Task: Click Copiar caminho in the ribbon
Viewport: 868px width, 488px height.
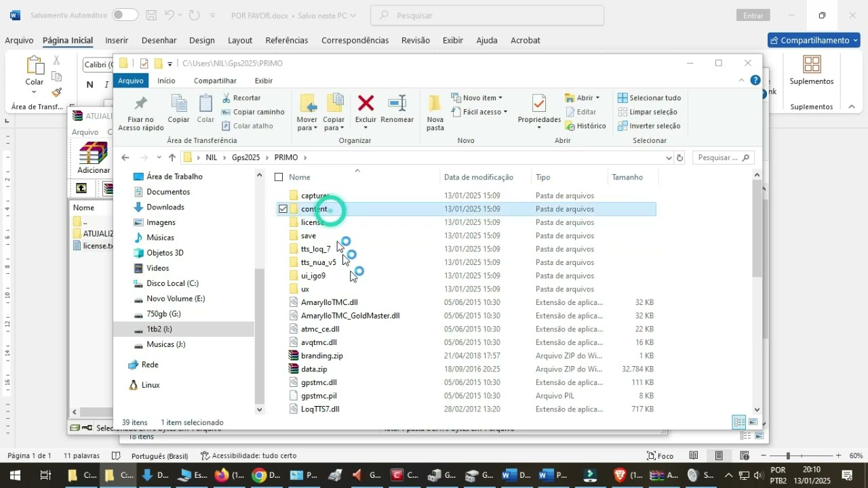Action: 253,112
